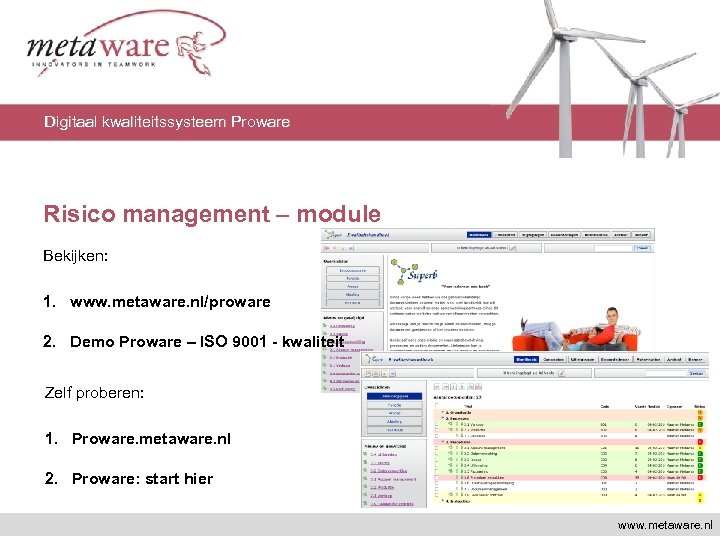720x540 pixels.
Task: Tick the checkbox on the green 2.1 row
Action: (x=437, y=425)
